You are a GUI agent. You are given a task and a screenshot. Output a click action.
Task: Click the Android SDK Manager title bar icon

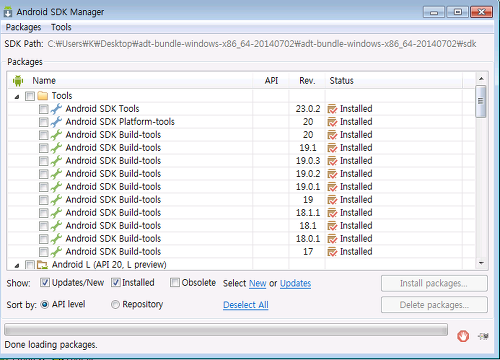click(8, 12)
